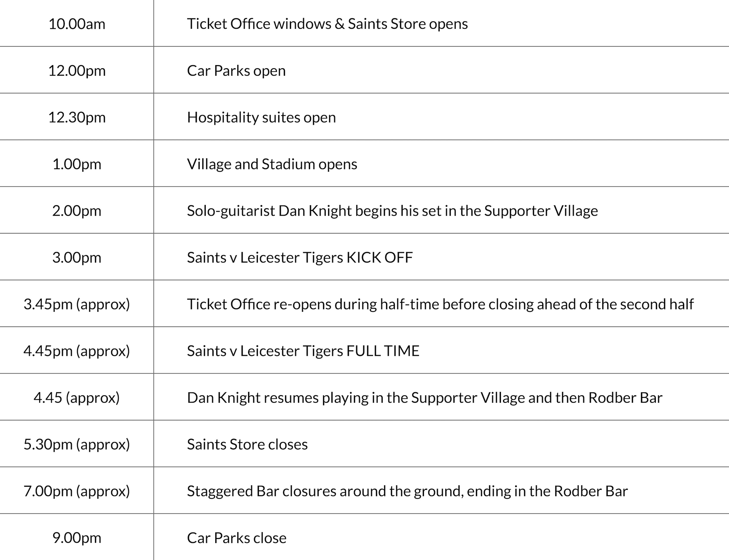Click the Dan Knight resumes playing entry
Screen dimensions: 729x560
pyautogui.click(x=424, y=397)
